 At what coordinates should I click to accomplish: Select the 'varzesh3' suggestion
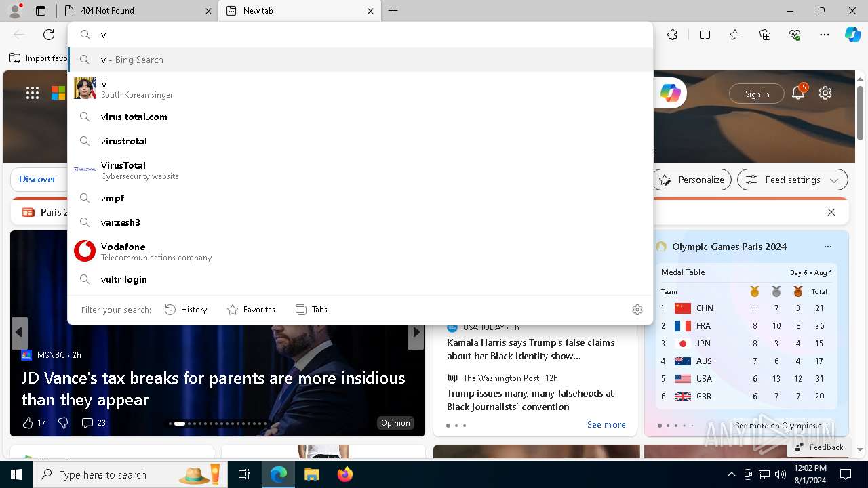coord(360,222)
